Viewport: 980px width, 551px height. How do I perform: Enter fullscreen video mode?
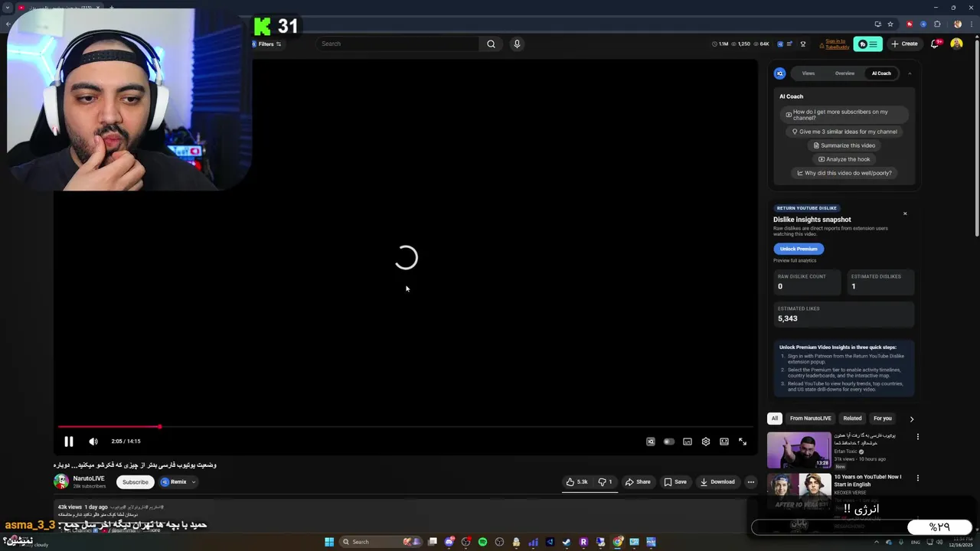[x=743, y=442]
